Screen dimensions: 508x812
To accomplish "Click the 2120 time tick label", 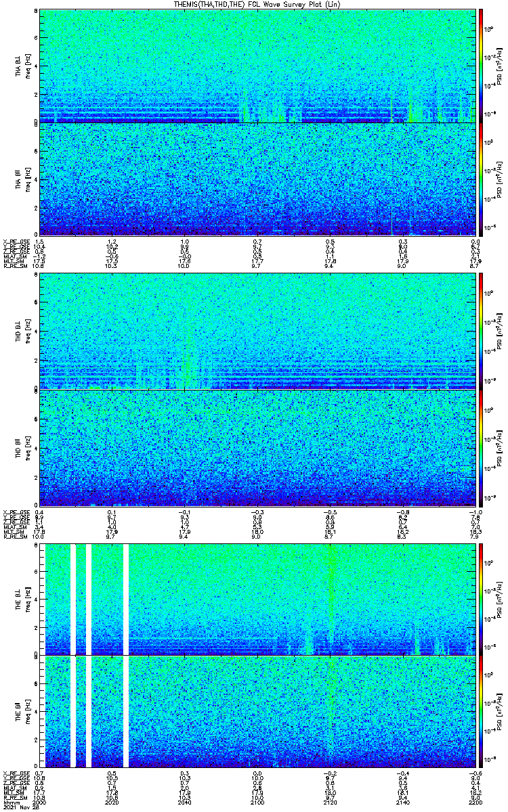I will point(329,801).
